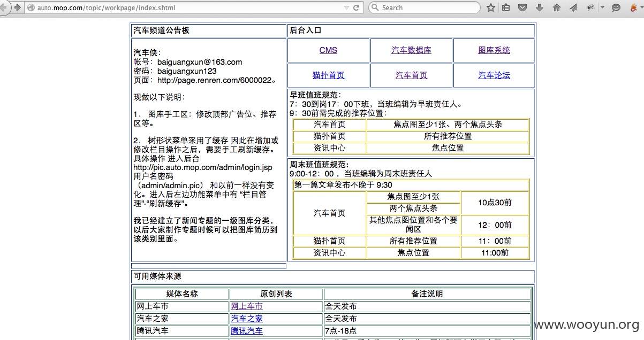644x340 pixels.
Task: Click the 早班值班规范 heading
Action: [315, 95]
